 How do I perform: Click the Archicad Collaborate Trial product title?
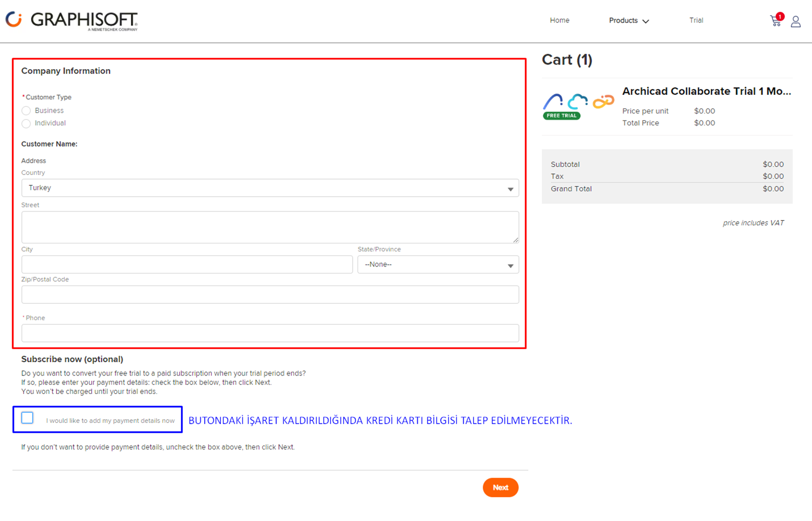tap(706, 91)
